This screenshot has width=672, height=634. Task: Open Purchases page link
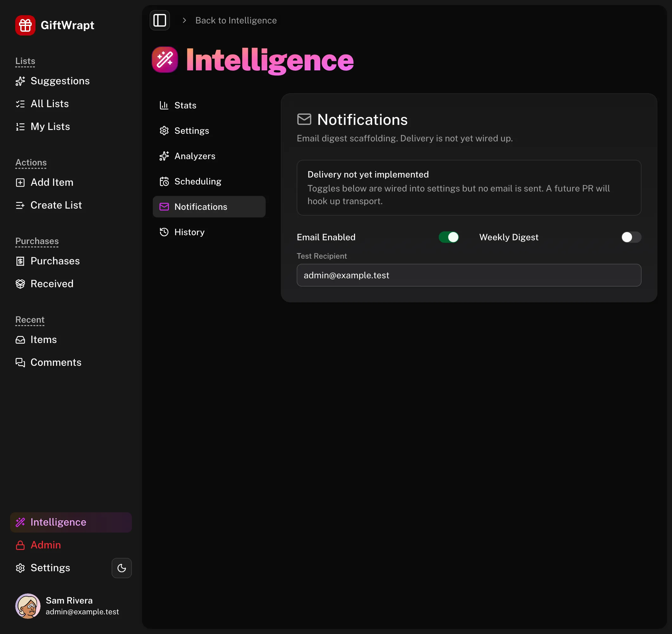[x=71, y=261]
